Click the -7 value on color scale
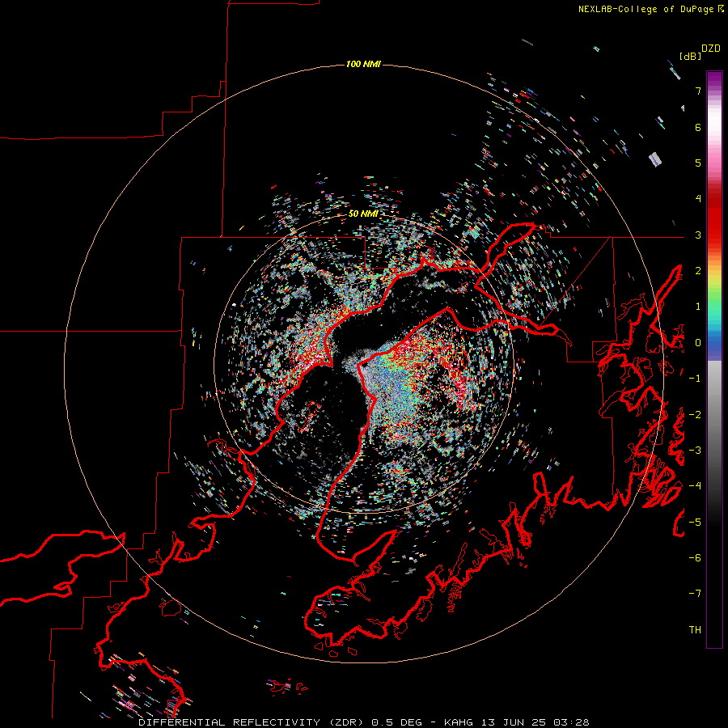Screen dimensions: 728x728 tap(695, 594)
